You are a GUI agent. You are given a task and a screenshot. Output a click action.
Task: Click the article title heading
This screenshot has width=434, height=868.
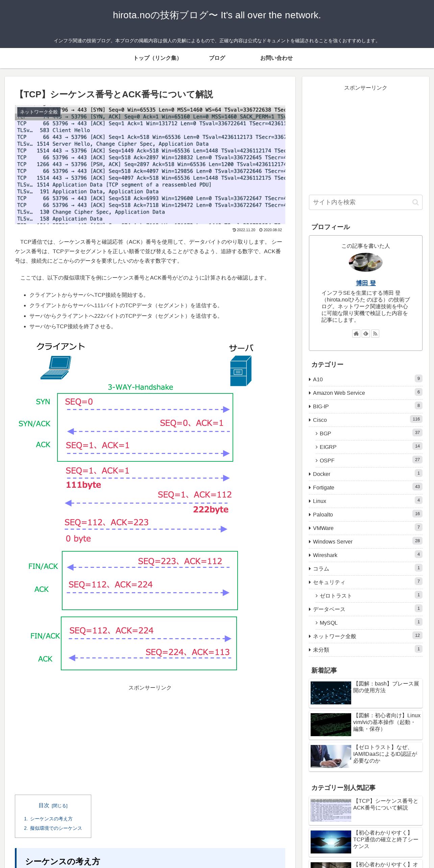[114, 94]
